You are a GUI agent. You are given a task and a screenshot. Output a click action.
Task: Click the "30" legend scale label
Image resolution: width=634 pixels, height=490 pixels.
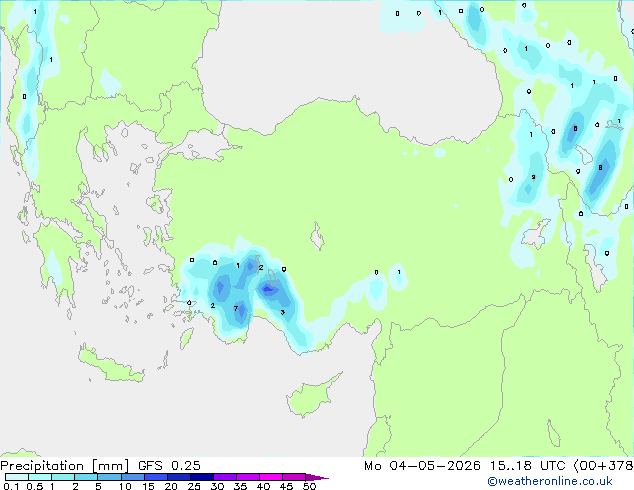pyautogui.click(x=217, y=486)
